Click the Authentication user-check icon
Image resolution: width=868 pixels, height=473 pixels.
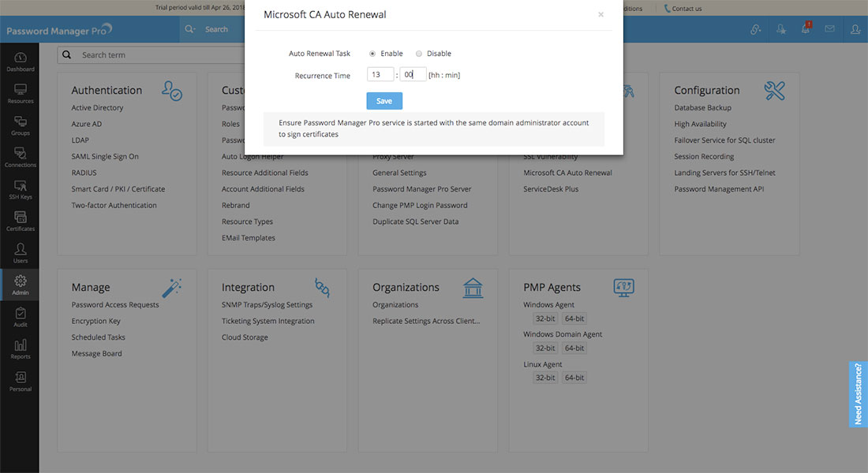[x=172, y=91]
